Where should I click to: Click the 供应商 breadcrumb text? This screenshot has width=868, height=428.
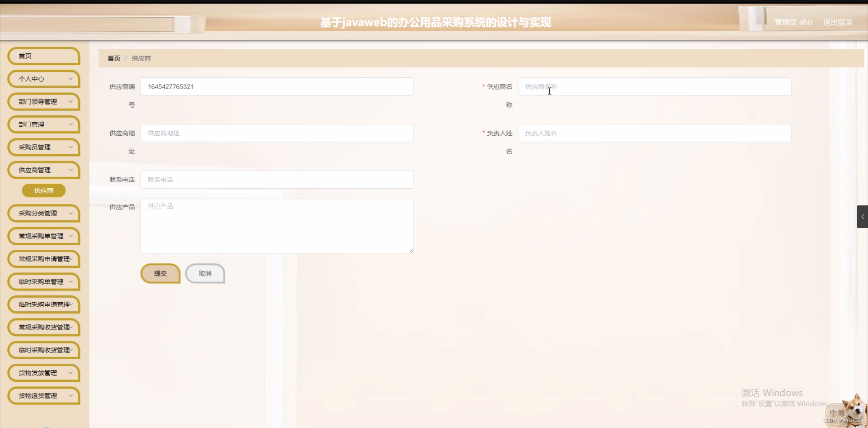click(x=141, y=58)
